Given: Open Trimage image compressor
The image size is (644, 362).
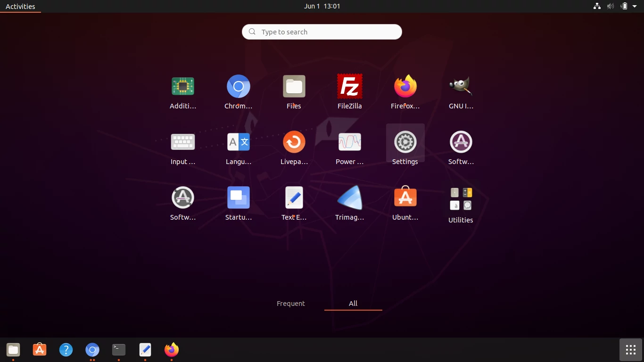Looking at the screenshot, I should 350,204.
